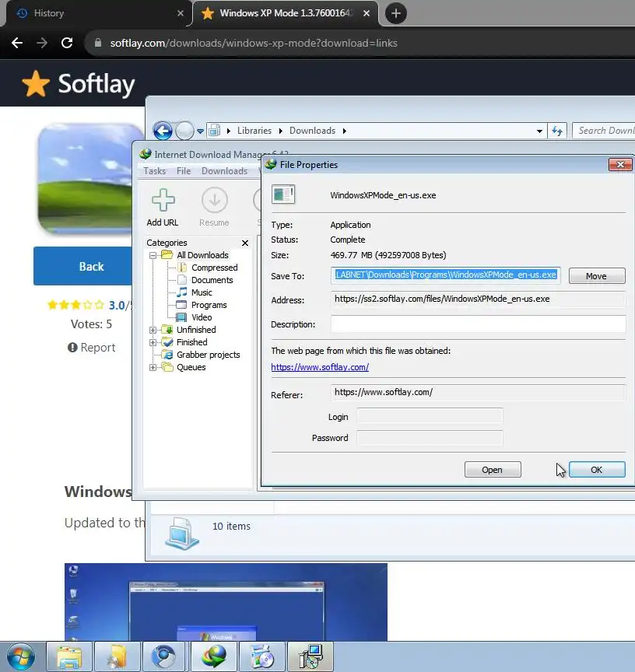Expand the Unfinished category
The width and height of the screenshot is (635, 672).
153,330
